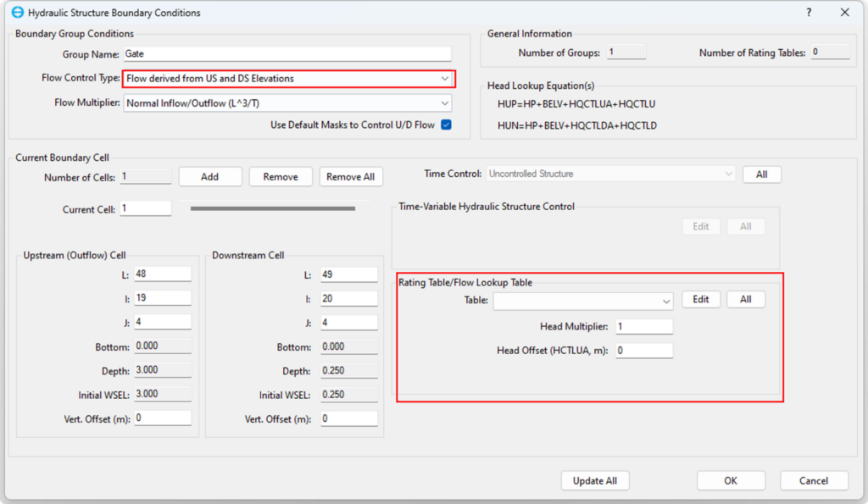Click the help question mark button

(809, 12)
